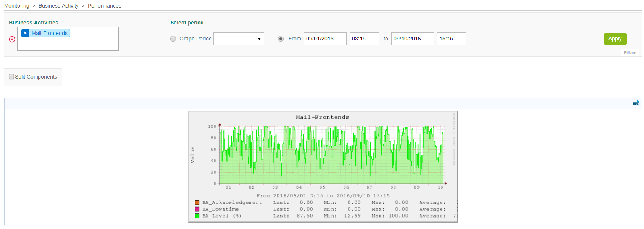Export the graph data as CSV
Screen dimensions: 644x229
click(636, 103)
